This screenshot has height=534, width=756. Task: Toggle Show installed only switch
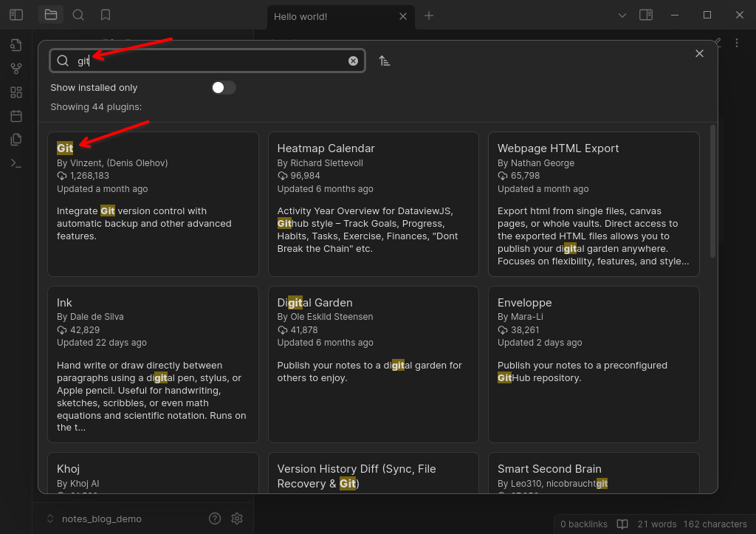click(x=224, y=87)
